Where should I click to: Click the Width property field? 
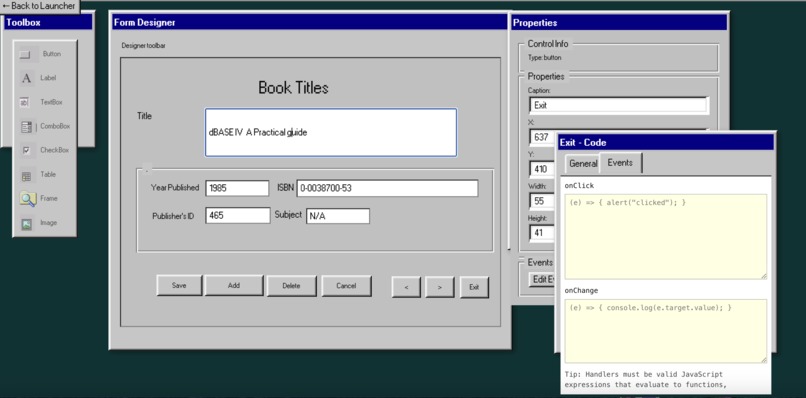542,201
